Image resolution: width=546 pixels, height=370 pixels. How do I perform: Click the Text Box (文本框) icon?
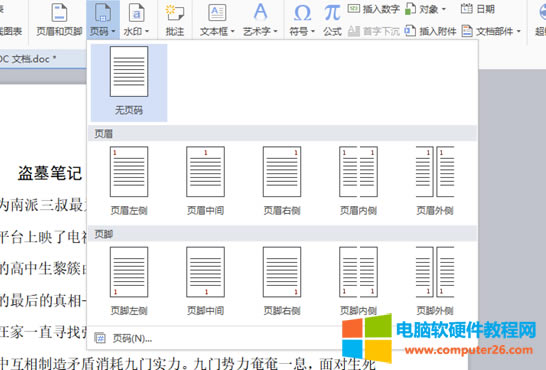(217, 13)
